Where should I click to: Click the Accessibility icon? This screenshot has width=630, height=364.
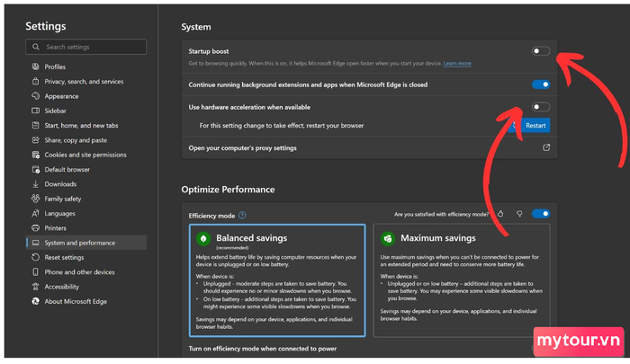35,287
